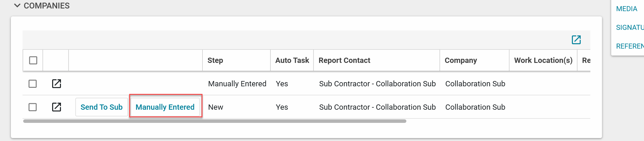This screenshot has height=141, width=644.
Task: Open the REFERENCES side menu item
Action: point(630,46)
